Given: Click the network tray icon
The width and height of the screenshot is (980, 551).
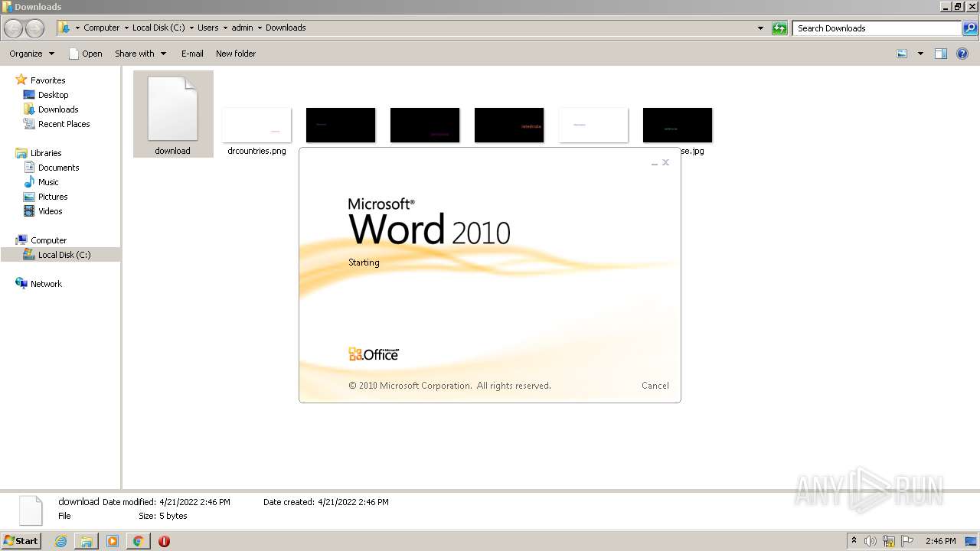Looking at the screenshot, I should point(889,541).
